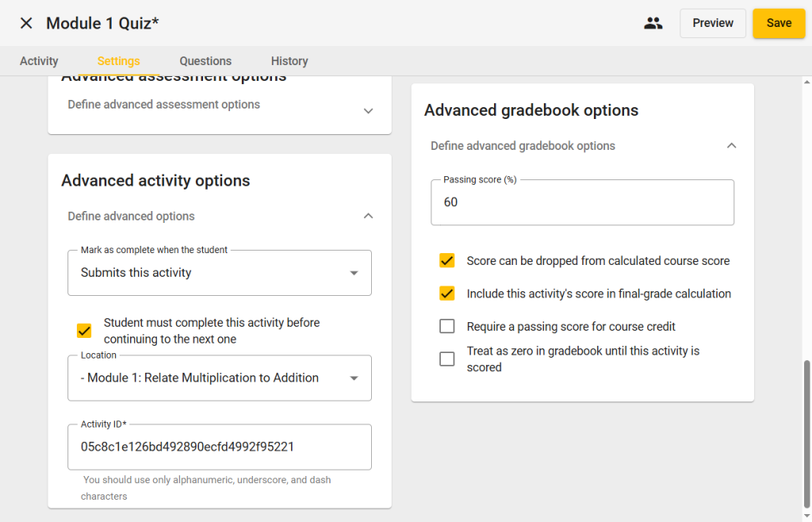Screen dimensions: 812x522
Task: Go to the History tab
Action: (x=289, y=61)
